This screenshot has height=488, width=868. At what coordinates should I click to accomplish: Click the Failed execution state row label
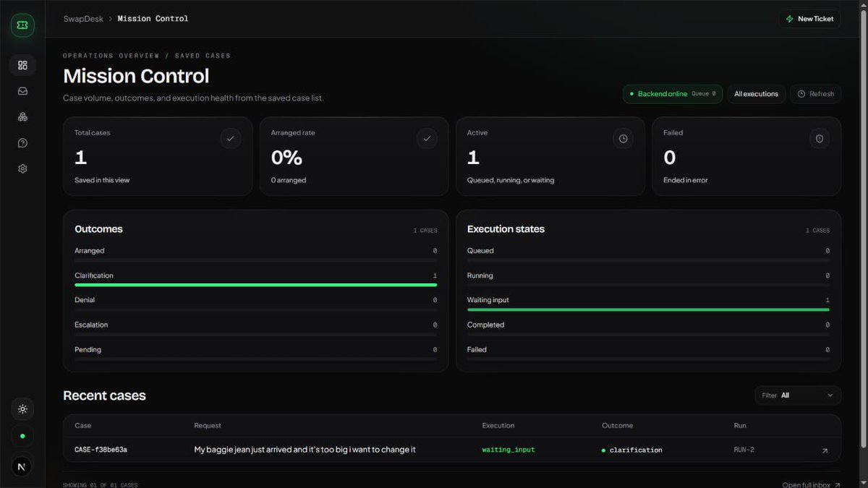(477, 350)
